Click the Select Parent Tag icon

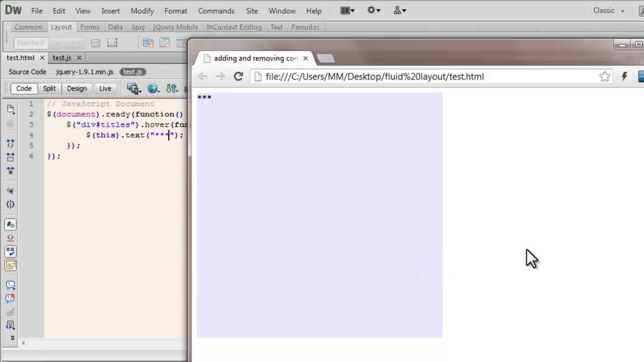click(x=11, y=191)
